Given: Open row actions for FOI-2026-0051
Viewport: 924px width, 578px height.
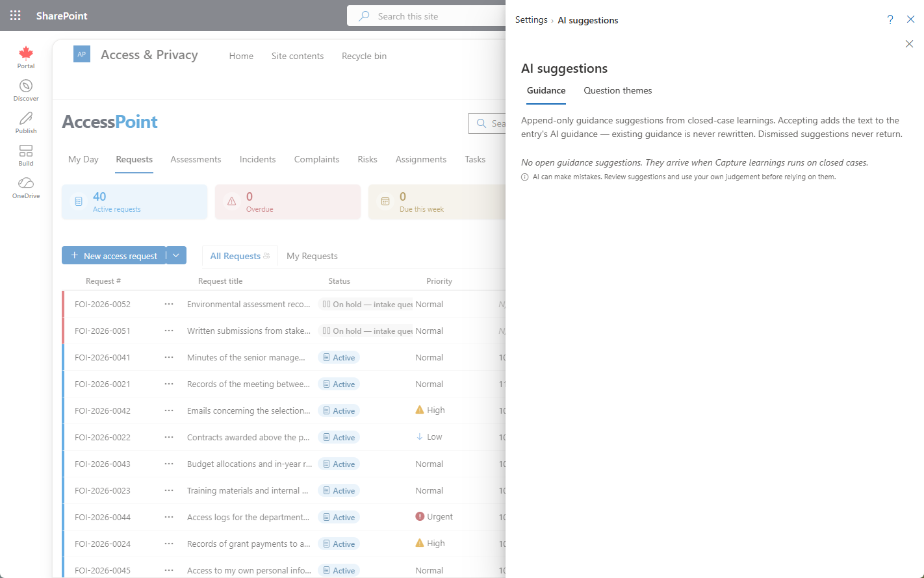Looking at the screenshot, I should 169,331.
